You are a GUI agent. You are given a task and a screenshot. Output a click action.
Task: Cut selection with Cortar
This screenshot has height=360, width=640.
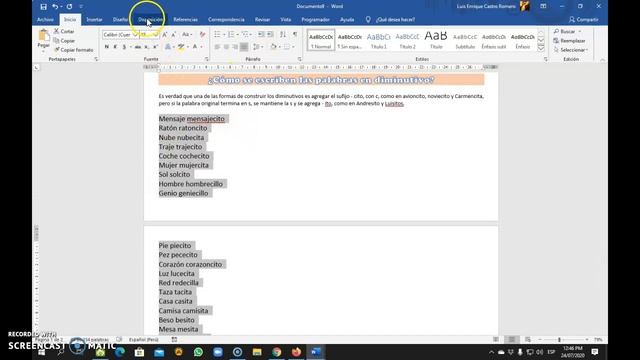click(64, 31)
